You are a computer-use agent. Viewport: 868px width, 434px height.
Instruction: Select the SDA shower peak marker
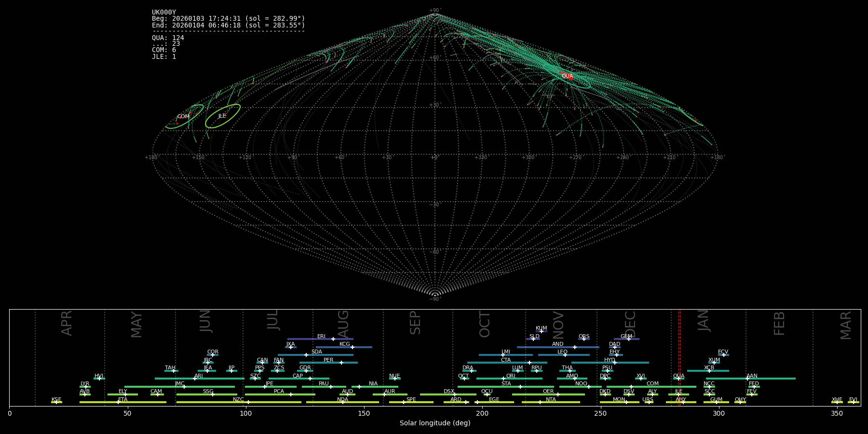(306, 355)
